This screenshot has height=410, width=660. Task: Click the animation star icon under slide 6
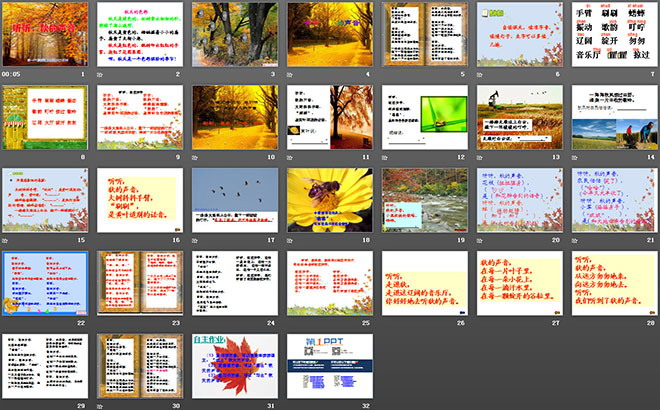[x=479, y=75]
